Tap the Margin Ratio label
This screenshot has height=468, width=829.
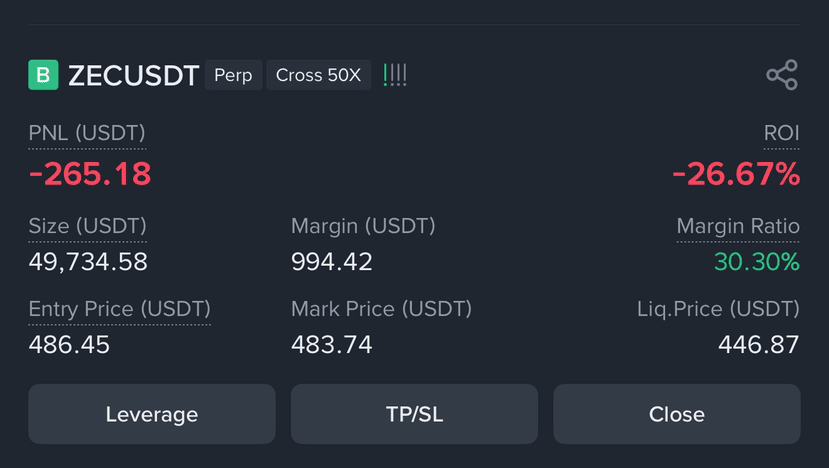(x=738, y=226)
